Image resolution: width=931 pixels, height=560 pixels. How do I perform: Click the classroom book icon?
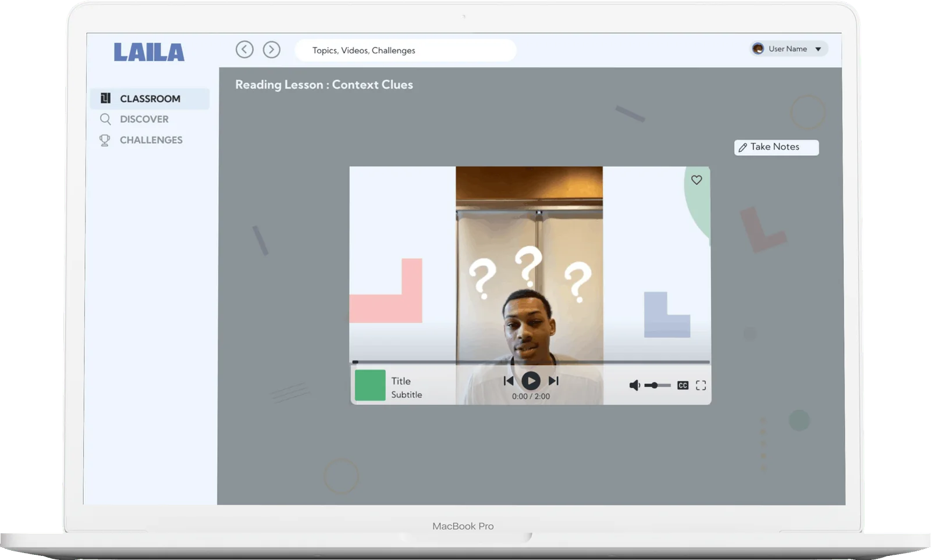(105, 98)
